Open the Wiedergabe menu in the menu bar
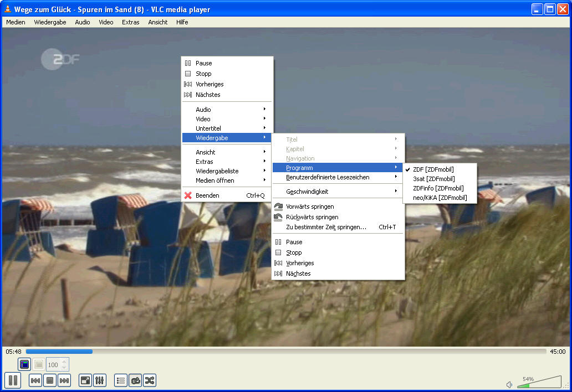This screenshot has height=392, width=572. [50, 22]
